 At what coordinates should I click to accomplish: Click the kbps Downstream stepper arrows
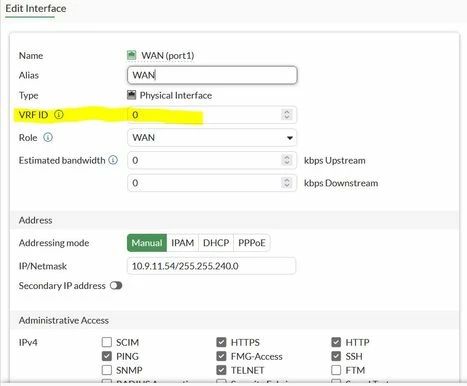(287, 183)
